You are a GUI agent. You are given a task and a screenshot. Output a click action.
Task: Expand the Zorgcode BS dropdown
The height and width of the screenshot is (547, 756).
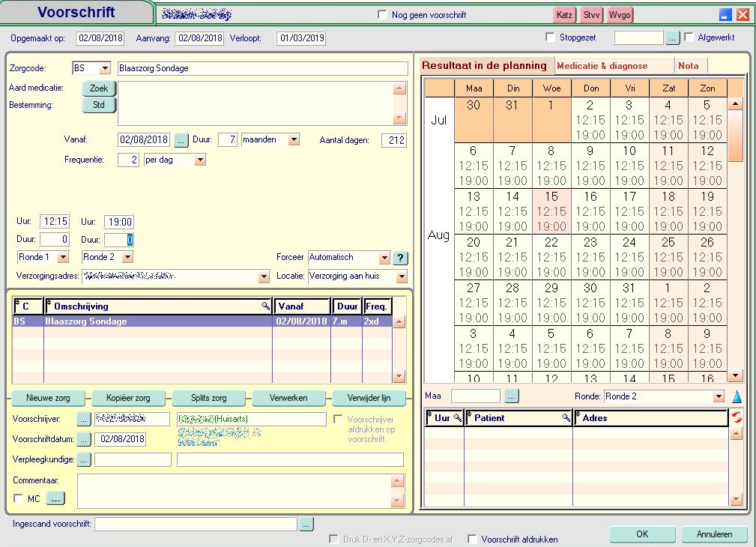click(104, 68)
